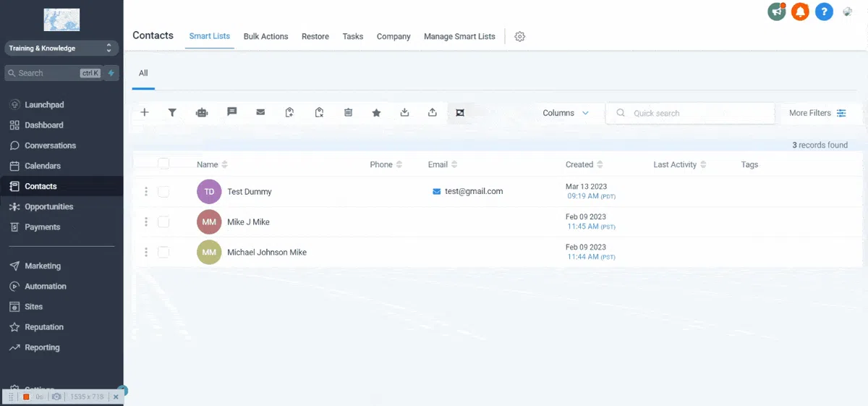Click the account logo thumbnail at top left
Image resolution: width=868 pixels, height=406 pixels.
[x=61, y=20]
